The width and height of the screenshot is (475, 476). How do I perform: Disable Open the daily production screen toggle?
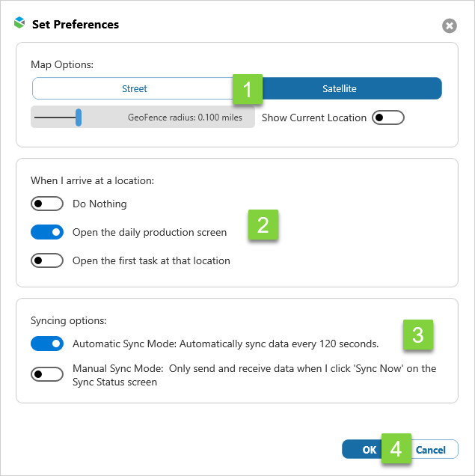[46, 232]
